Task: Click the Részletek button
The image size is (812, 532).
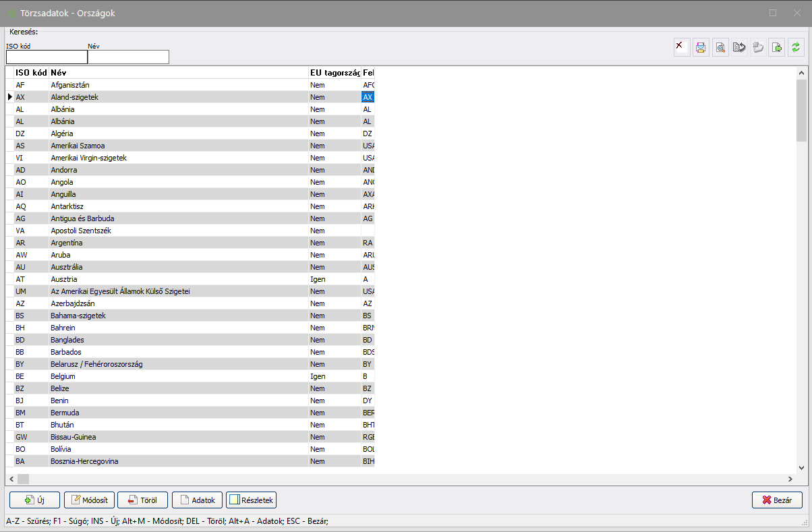Action: 251,500
